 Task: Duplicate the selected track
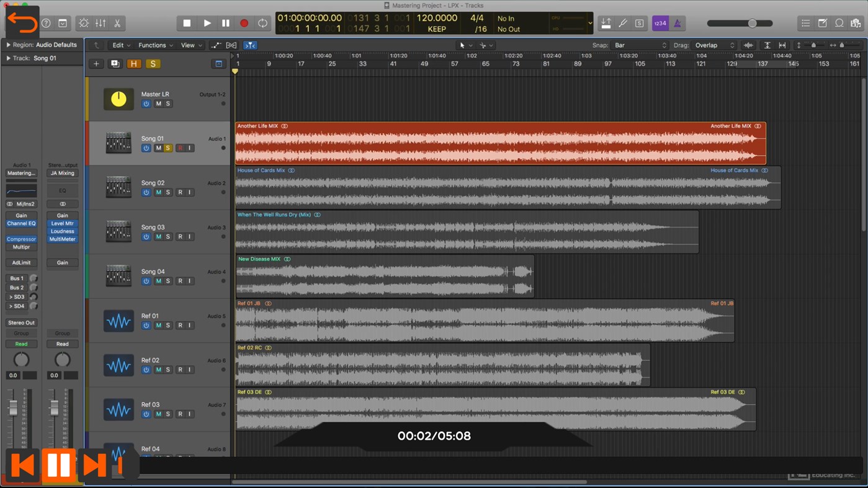pyautogui.click(x=115, y=64)
